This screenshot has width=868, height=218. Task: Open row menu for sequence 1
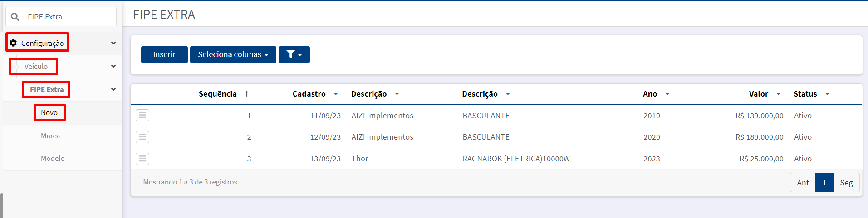pyautogui.click(x=142, y=116)
